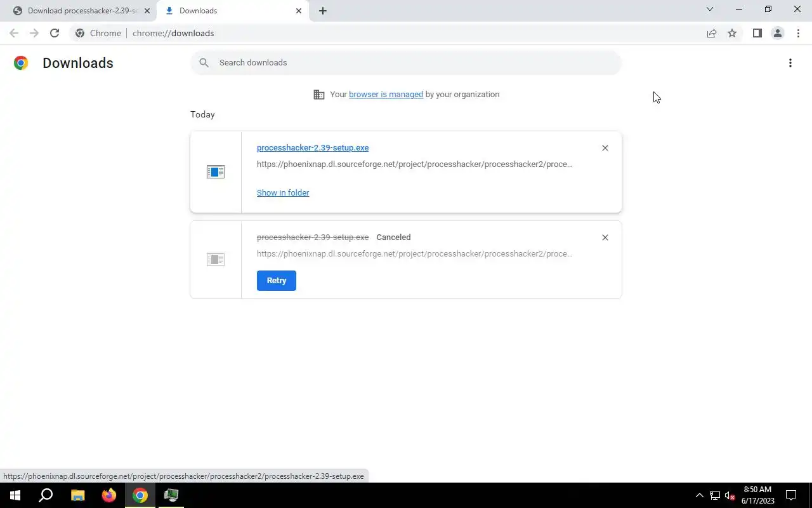Open the browser side panel icon
The image size is (812, 508).
pyautogui.click(x=757, y=33)
